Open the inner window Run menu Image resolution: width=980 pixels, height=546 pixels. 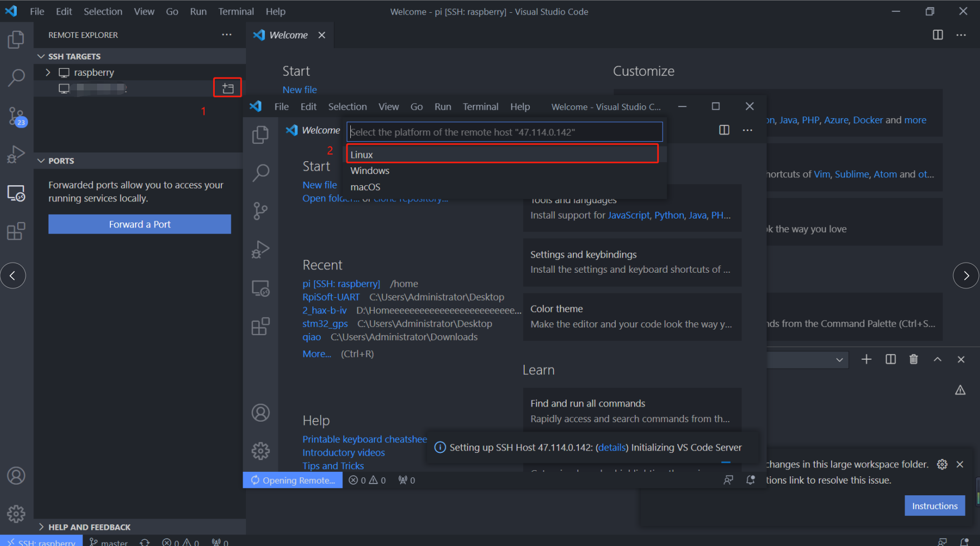coord(443,107)
